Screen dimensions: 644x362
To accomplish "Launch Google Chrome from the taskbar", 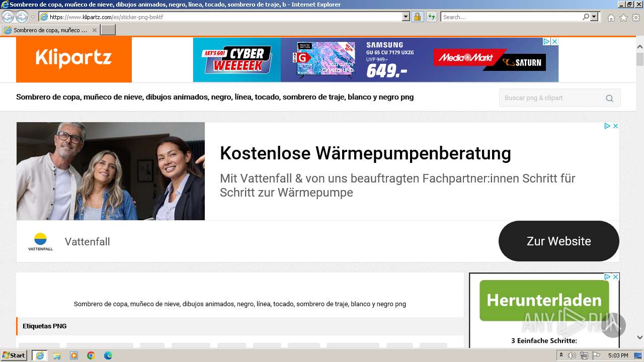I will pyautogui.click(x=91, y=355).
